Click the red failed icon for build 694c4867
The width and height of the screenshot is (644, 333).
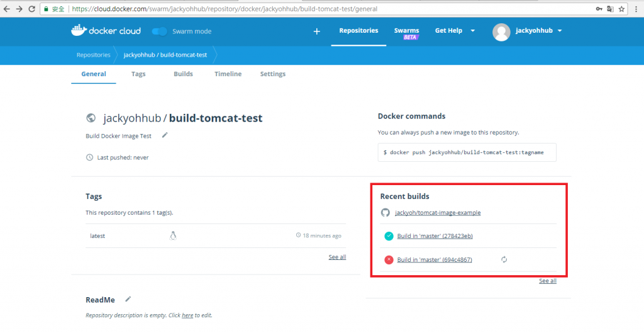coord(389,260)
